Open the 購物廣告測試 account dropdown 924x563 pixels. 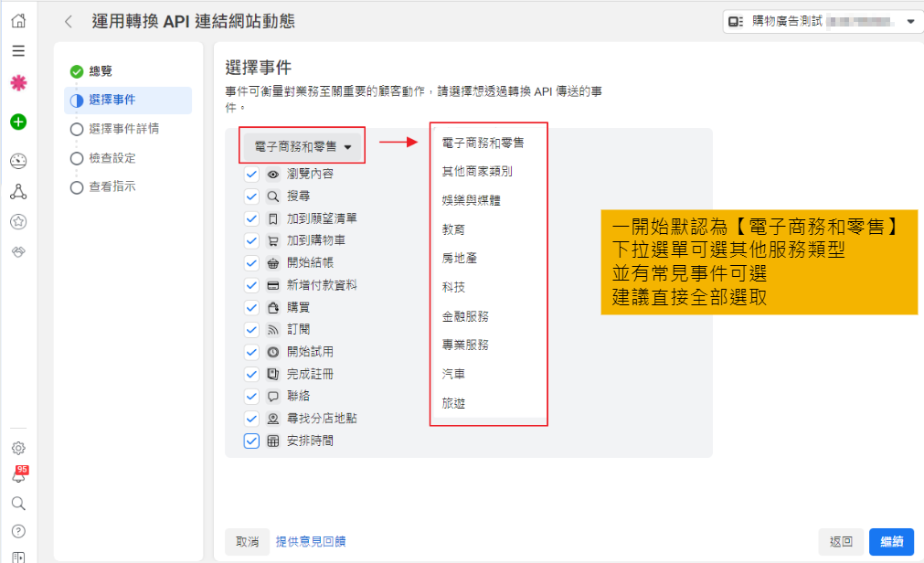822,22
